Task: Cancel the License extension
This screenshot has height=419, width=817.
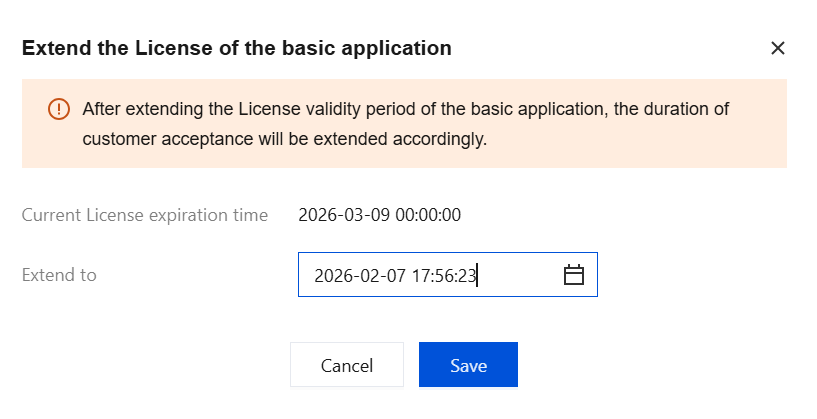Action: (x=346, y=365)
